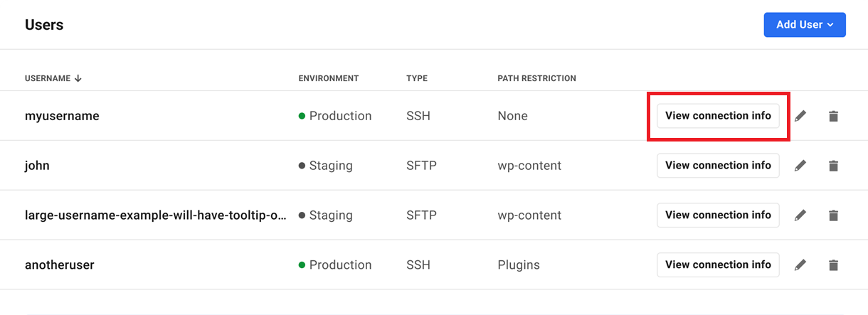Sort table by Username column header
Screen dimensions: 868x315
pyautogui.click(x=53, y=78)
